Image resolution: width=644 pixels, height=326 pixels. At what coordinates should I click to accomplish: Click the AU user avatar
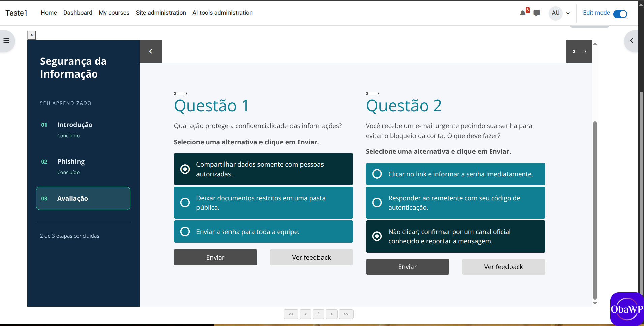coord(556,13)
